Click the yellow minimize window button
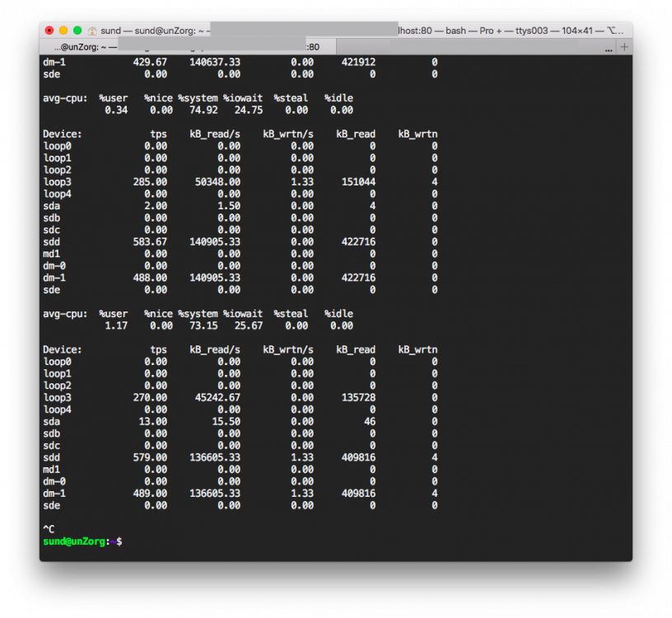The image size is (672, 618). [x=63, y=30]
